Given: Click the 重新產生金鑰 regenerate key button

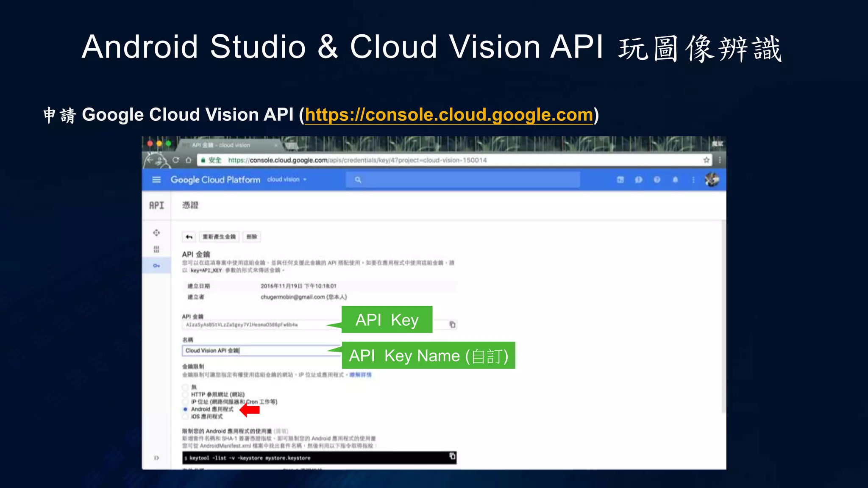Looking at the screenshot, I should pos(219,237).
